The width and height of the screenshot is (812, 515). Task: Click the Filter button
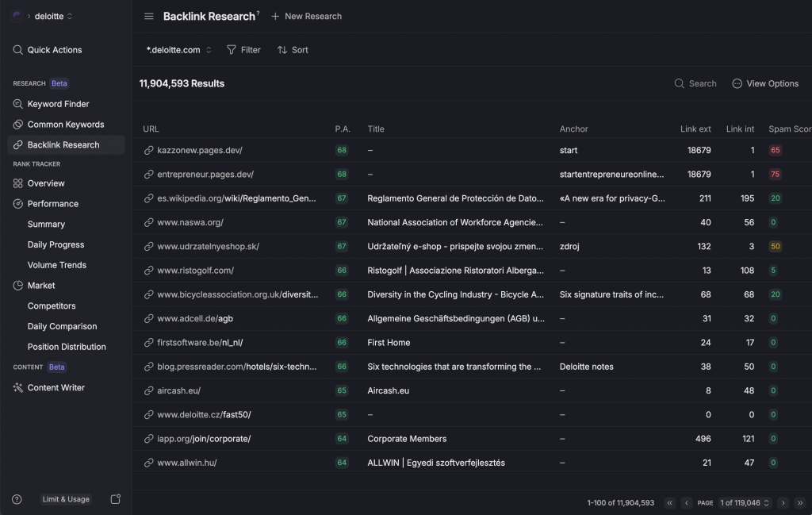(244, 50)
